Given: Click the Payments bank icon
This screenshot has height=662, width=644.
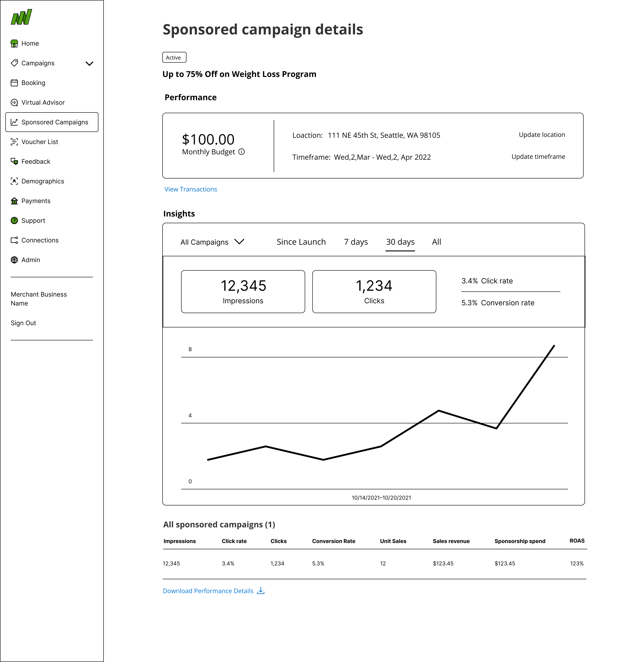Looking at the screenshot, I should 14,201.
